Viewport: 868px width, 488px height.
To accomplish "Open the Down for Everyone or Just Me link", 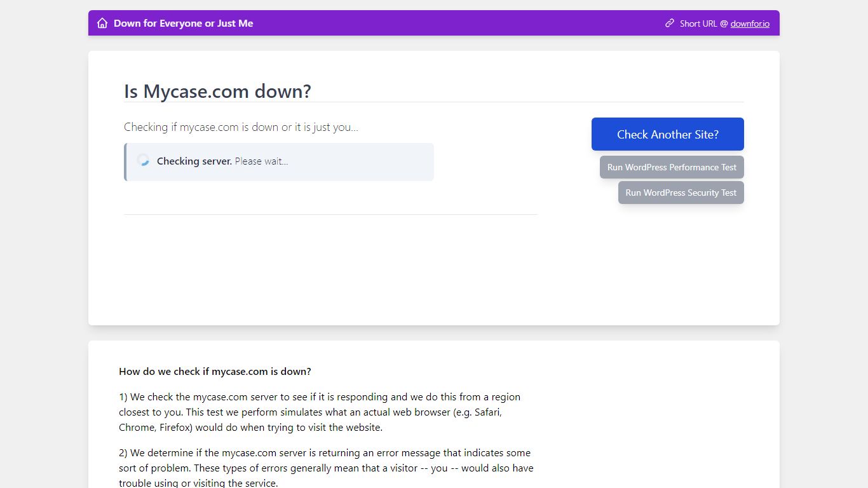I will pos(183,24).
